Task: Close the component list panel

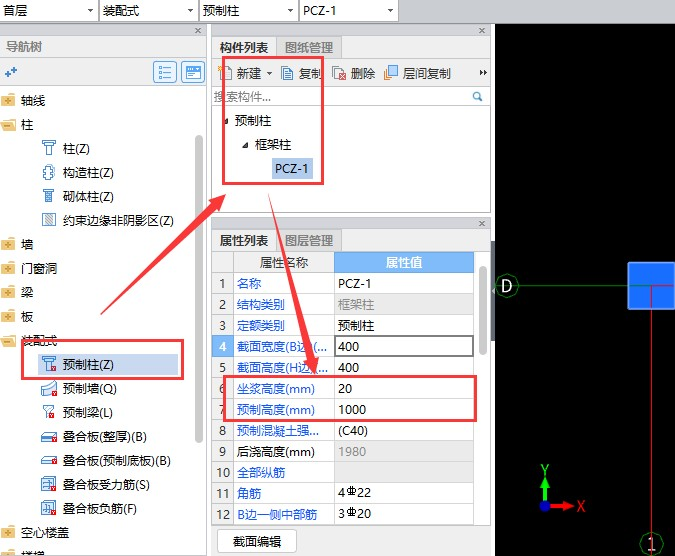Action: (x=482, y=31)
